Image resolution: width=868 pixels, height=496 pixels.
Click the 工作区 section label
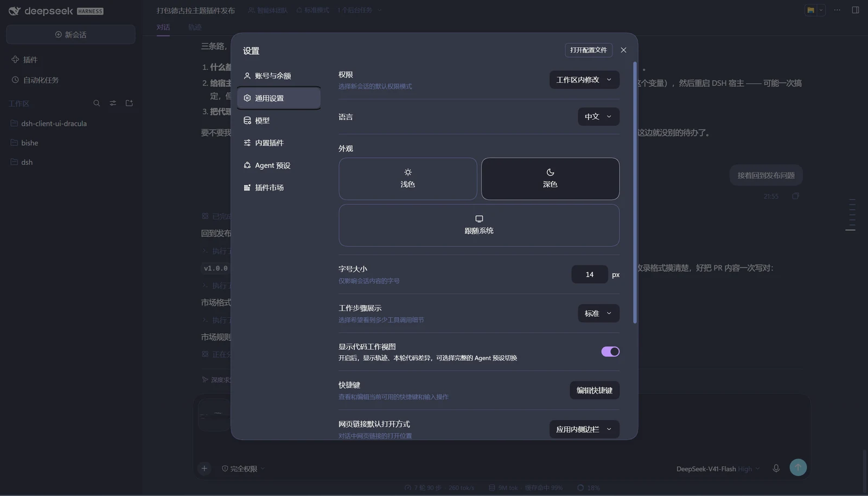[18, 104]
